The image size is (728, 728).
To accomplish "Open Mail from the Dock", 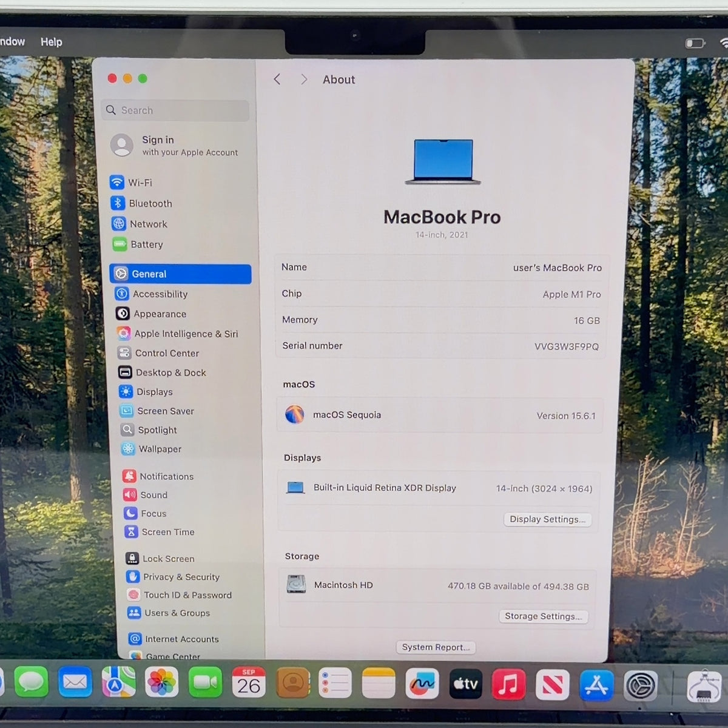I will tap(75, 682).
